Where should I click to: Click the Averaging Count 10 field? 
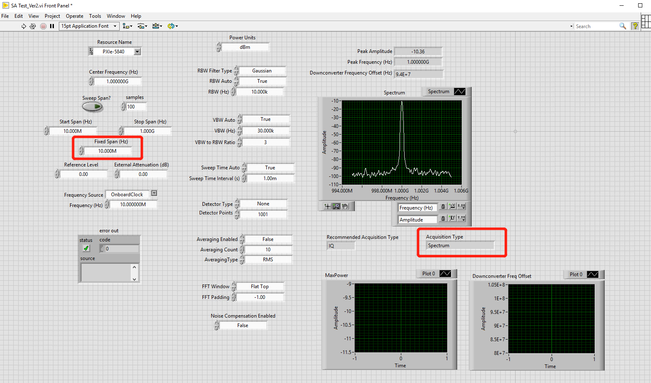(x=268, y=250)
